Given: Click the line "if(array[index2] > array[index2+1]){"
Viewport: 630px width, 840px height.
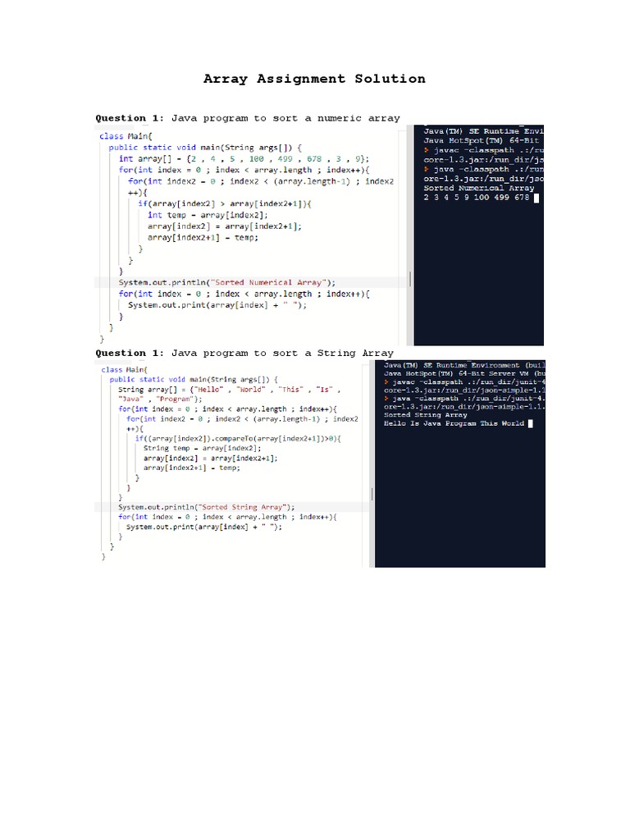Looking at the screenshot, I should (225, 203).
